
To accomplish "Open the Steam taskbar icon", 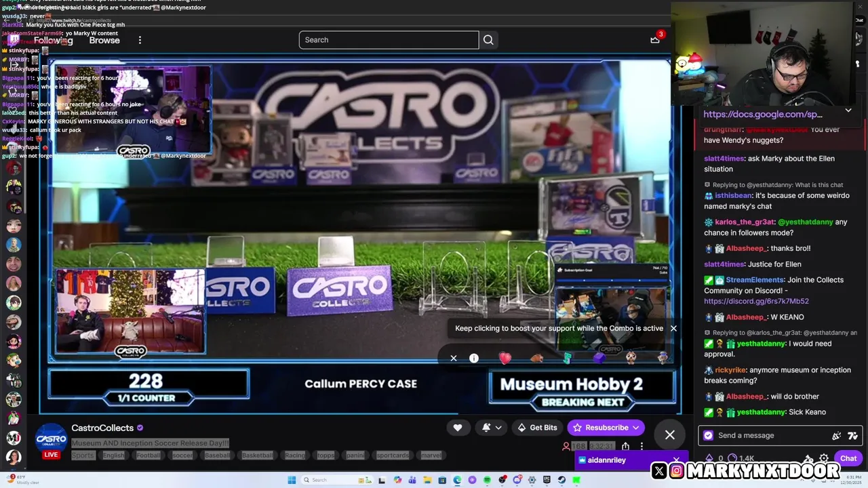I will click(561, 480).
